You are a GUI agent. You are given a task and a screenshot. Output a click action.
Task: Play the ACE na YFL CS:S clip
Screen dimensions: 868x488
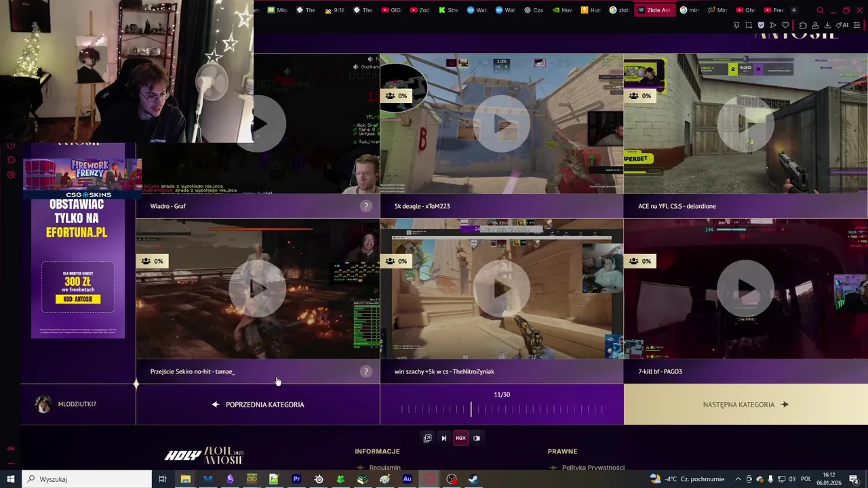[745, 123]
